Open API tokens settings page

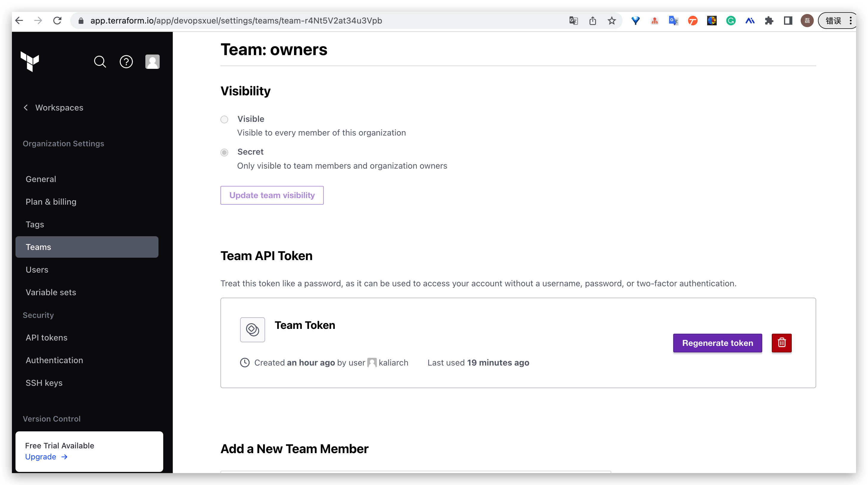[x=46, y=337]
